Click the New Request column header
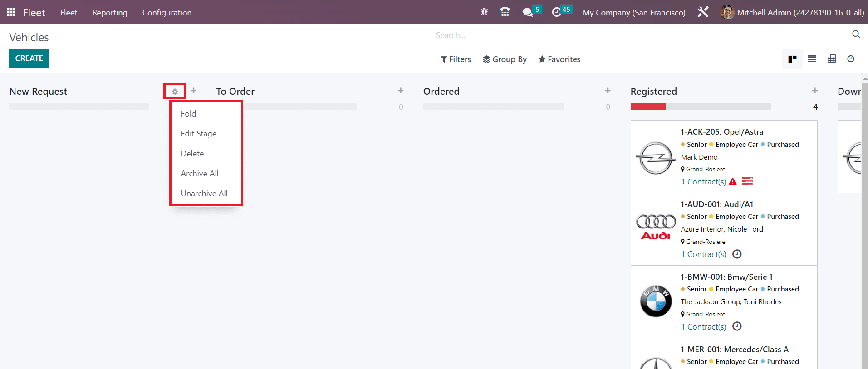868x369 pixels. click(38, 92)
